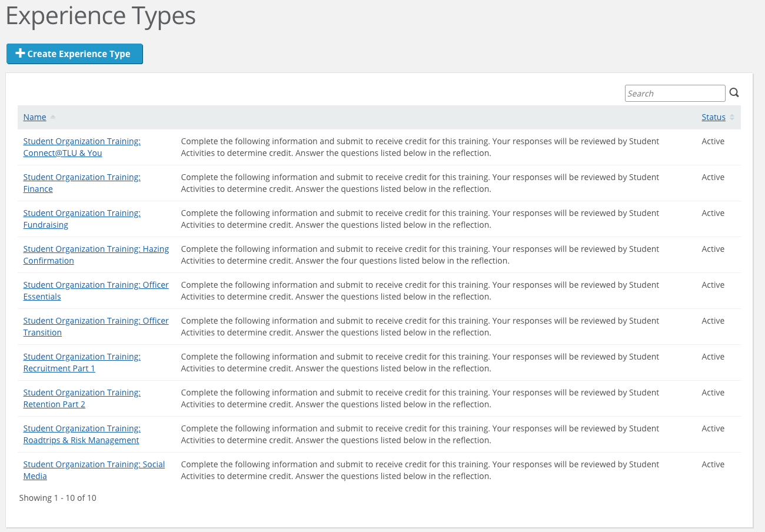Click the description text in the Retention Part 2 row

(420, 398)
